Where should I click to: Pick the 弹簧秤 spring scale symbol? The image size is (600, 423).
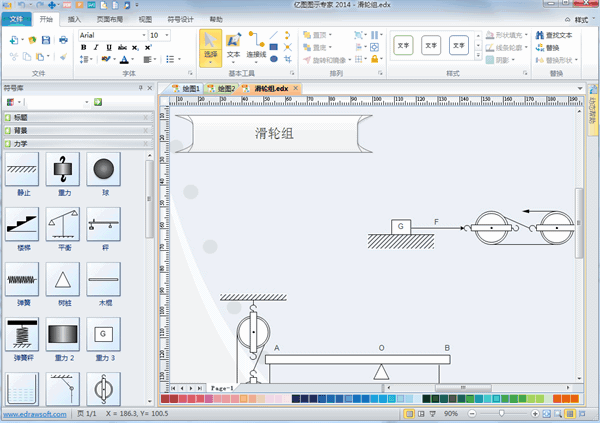[x=22, y=334]
